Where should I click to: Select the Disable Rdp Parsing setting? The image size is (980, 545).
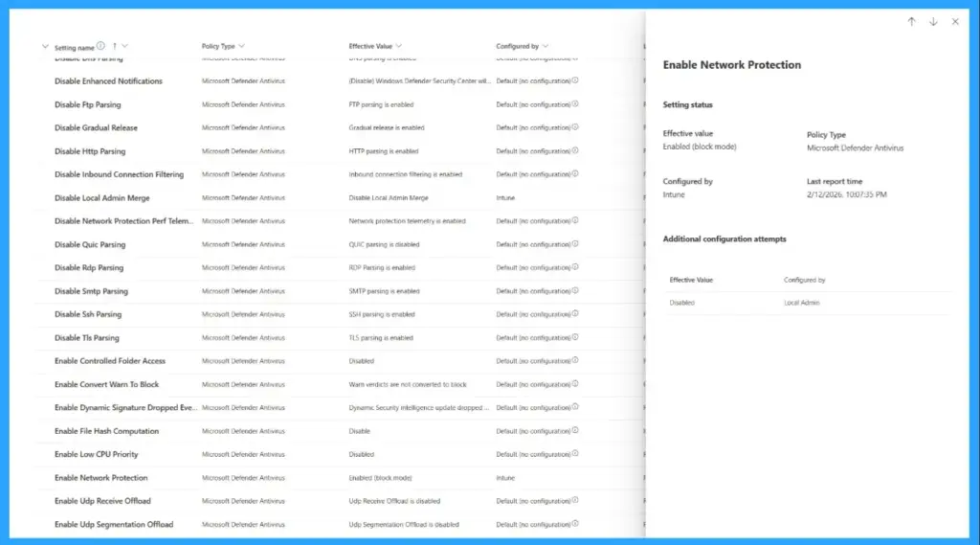(89, 268)
